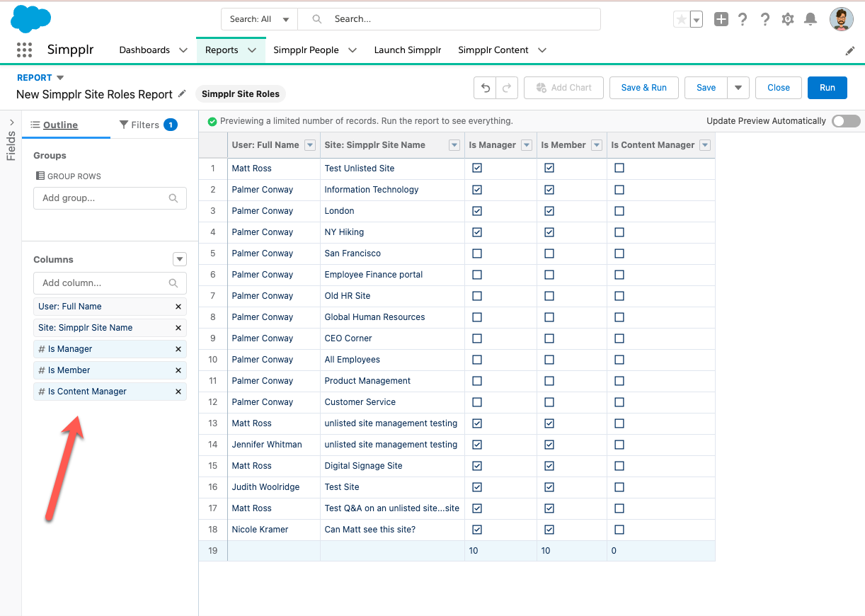View notifications bell
Viewport: 865px width, 616px height.
coord(811,20)
